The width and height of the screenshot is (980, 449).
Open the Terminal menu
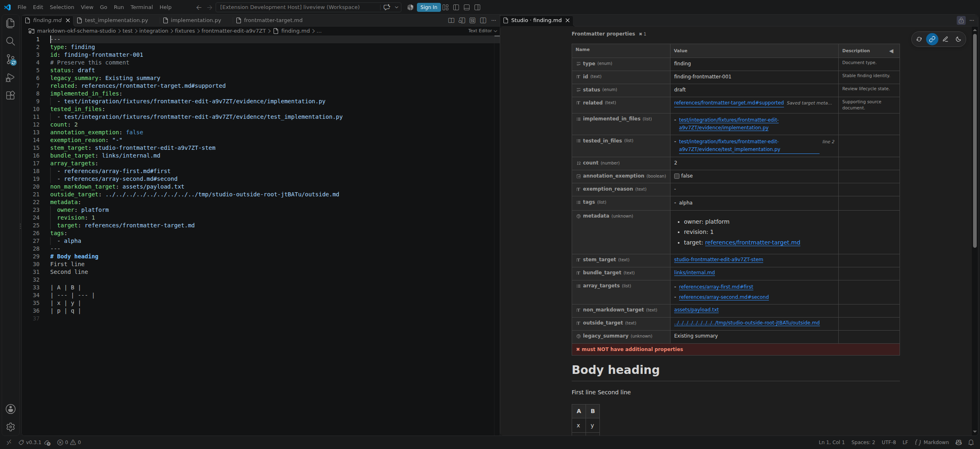141,7
